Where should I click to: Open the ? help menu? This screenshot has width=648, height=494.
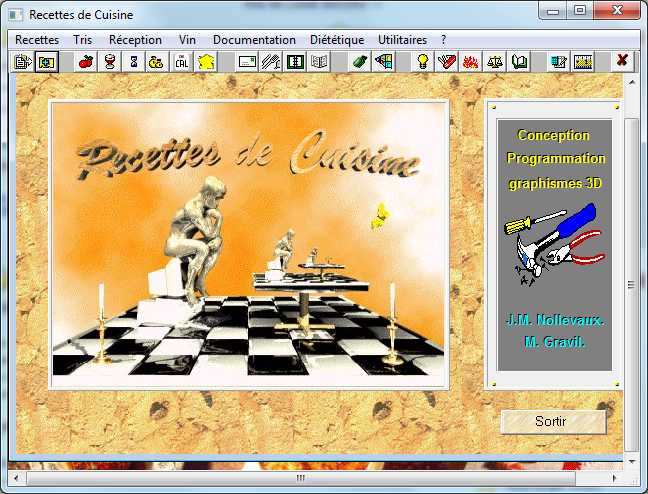click(443, 40)
